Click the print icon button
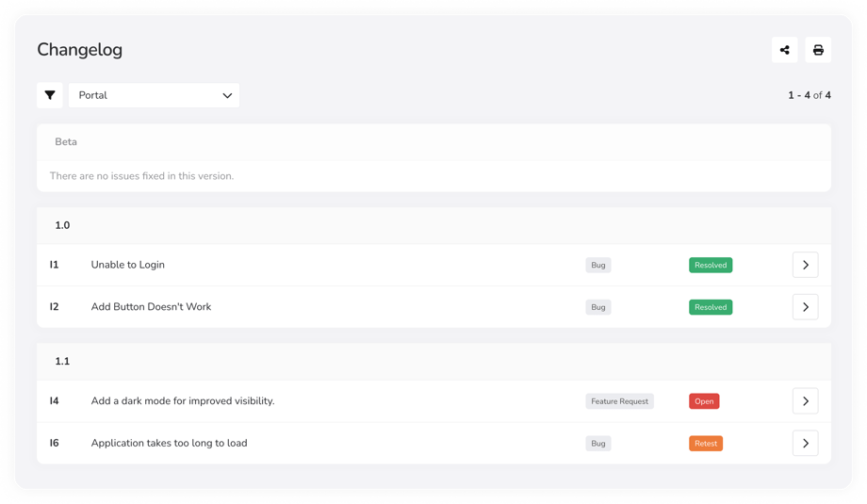The width and height of the screenshot is (867, 504). pos(818,50)
